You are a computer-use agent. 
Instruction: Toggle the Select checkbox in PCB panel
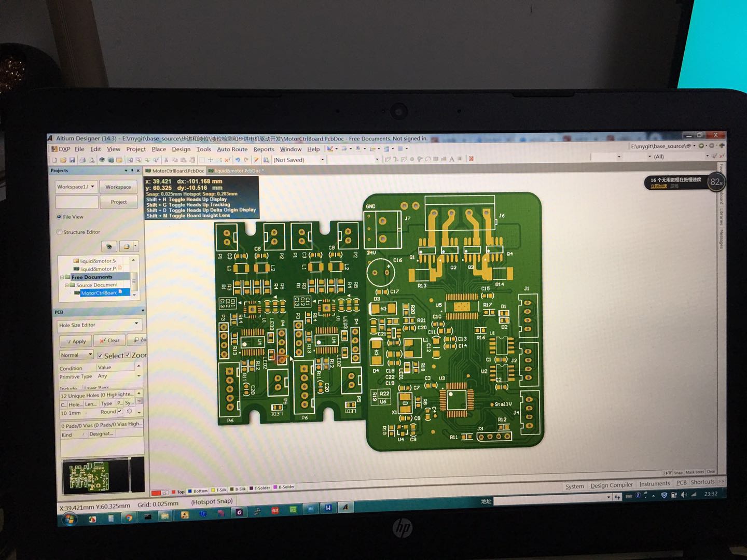(x=100, y=355)
